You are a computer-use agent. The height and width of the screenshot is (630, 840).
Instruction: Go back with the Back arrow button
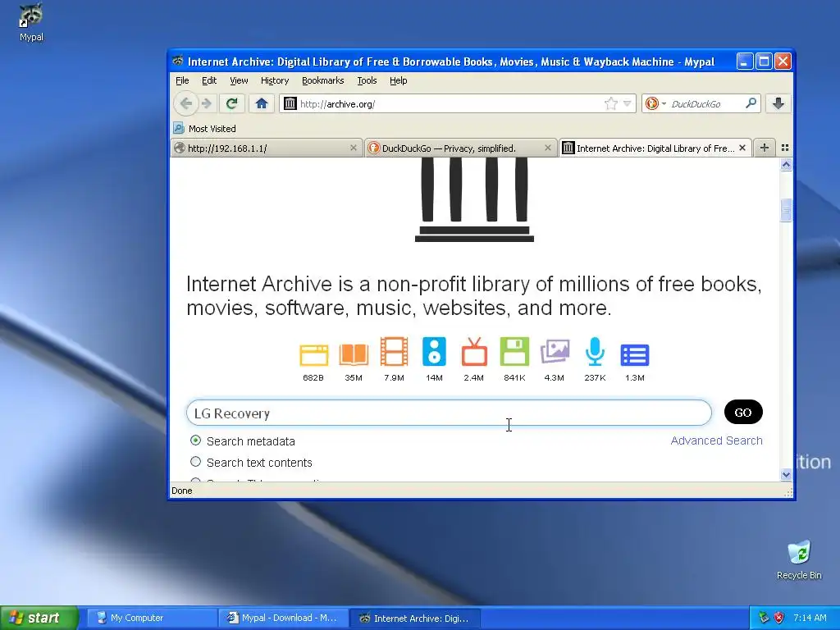[186, 103]
